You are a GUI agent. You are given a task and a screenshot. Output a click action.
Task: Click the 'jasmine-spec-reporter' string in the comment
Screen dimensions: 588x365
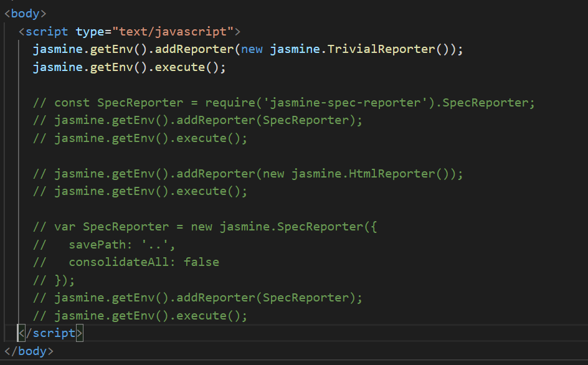point(345,102)
